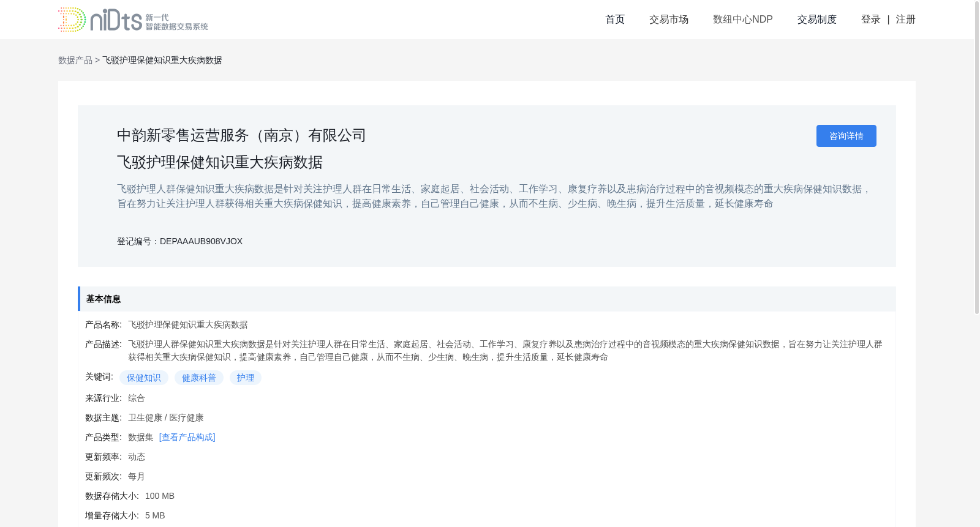980x527 pixels.
Task: Open 交易制度 navigation item
Action: [x=817, y=20]
